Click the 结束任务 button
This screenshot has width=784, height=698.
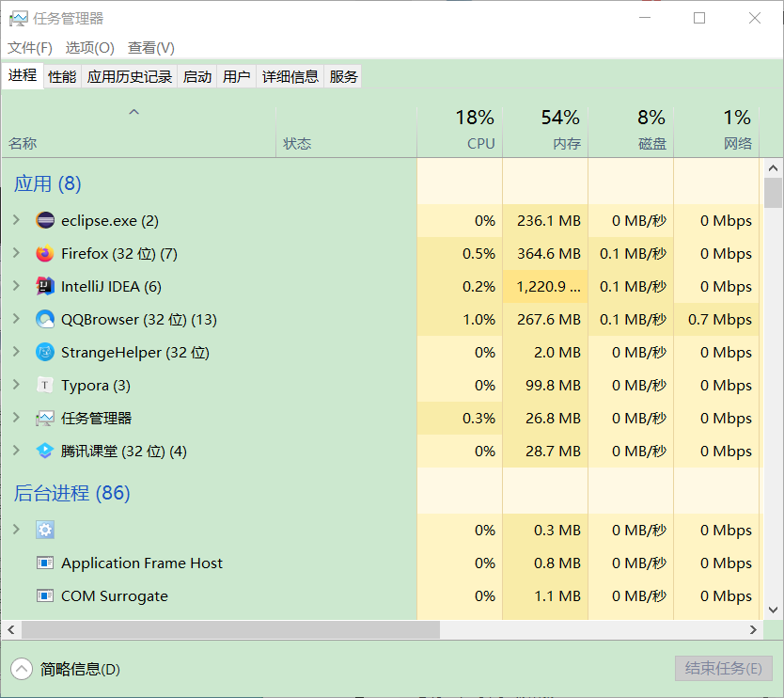724,669
